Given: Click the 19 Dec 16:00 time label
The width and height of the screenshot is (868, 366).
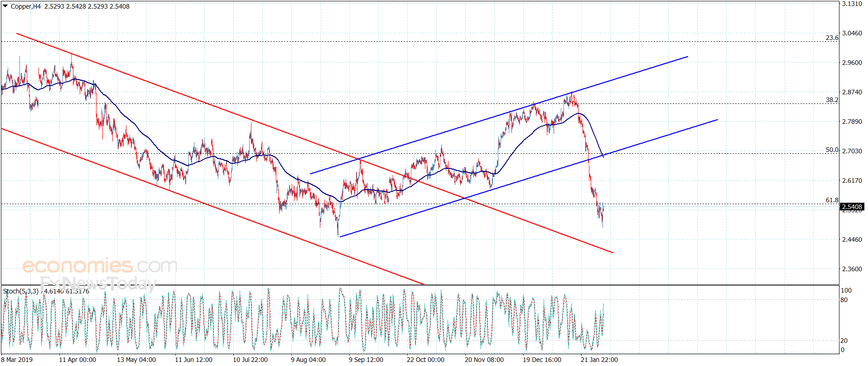Looking at the screenshot, I should tap(542, 360).
